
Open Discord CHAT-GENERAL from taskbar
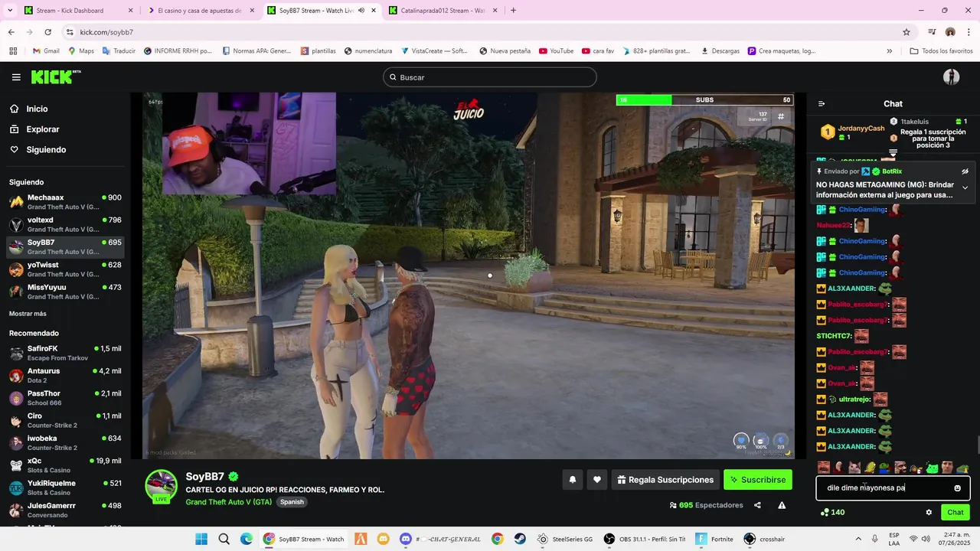point(441,539)
